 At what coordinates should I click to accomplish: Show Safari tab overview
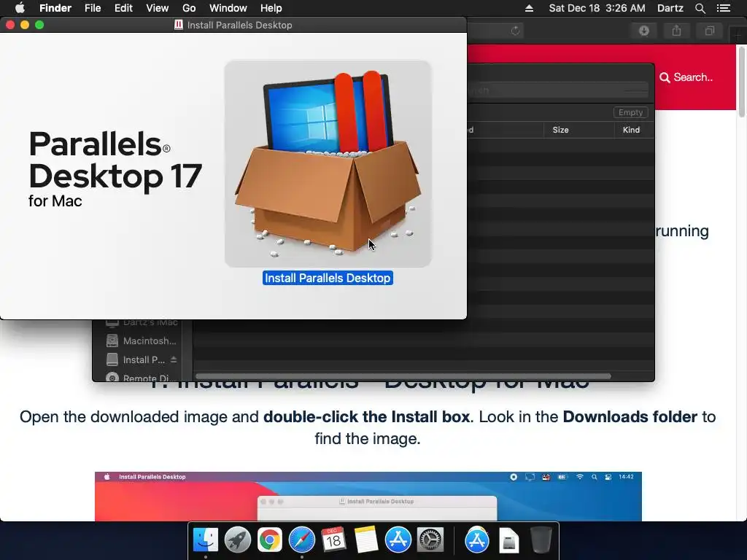tap(709, 31)
